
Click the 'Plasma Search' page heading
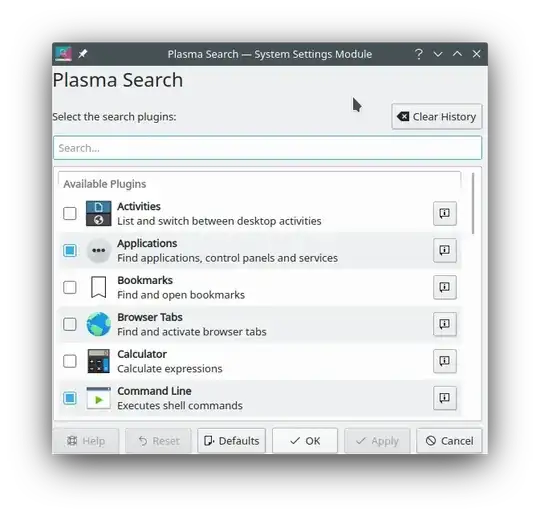[x=118, y=80]
